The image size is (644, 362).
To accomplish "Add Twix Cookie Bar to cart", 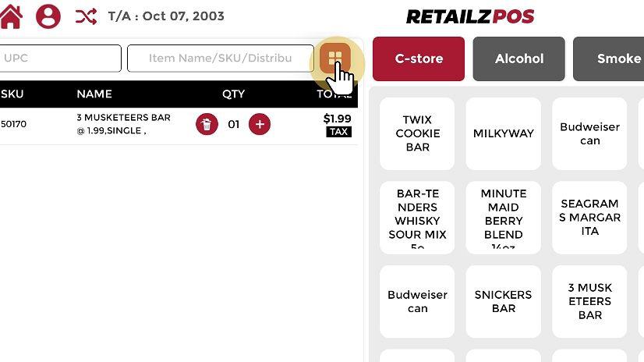I will 417,133.
